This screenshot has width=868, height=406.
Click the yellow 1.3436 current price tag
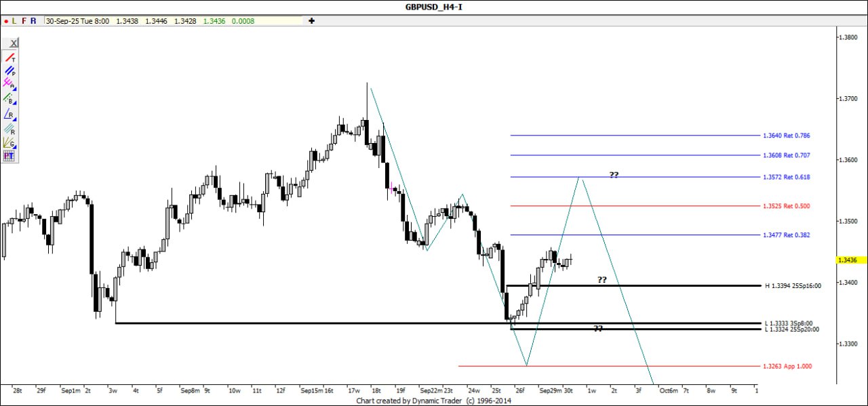849,260
